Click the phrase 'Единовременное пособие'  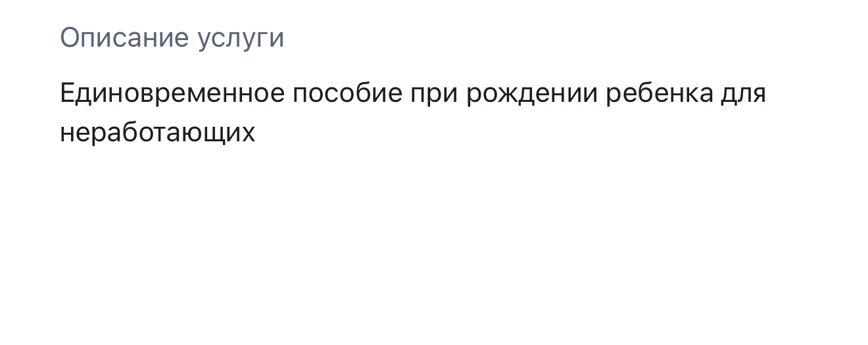click(x=230, y=93)
